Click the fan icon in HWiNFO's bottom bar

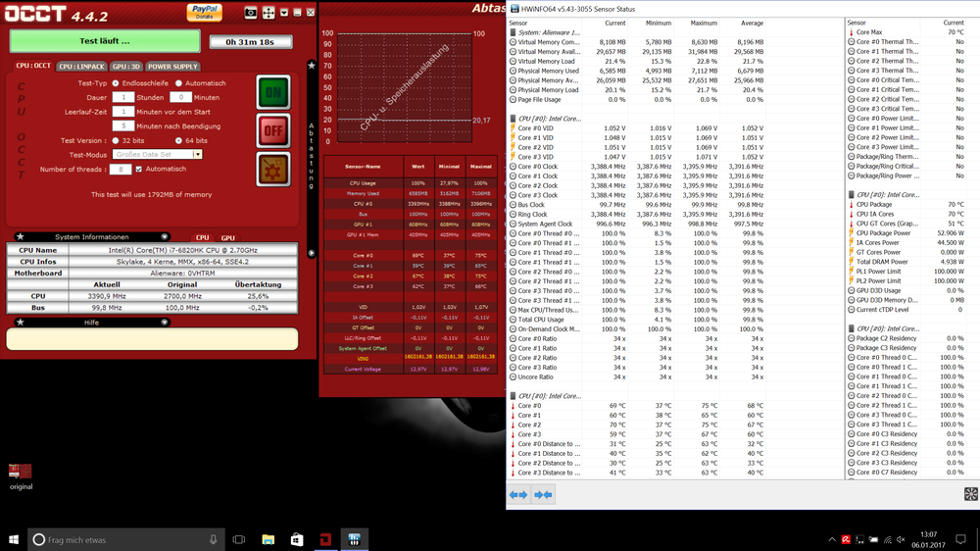click(970, 495)
